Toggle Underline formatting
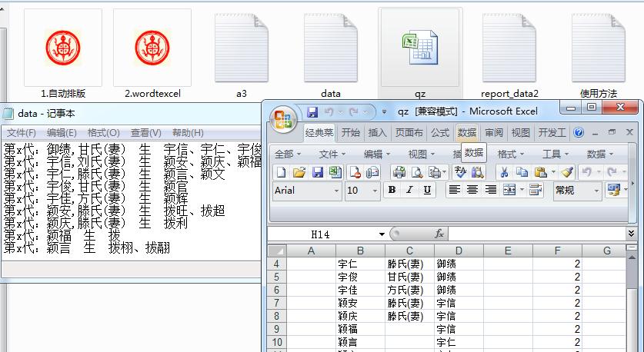Image resolution: width=644 pixels, height=352 pixels. click(427, 190)
